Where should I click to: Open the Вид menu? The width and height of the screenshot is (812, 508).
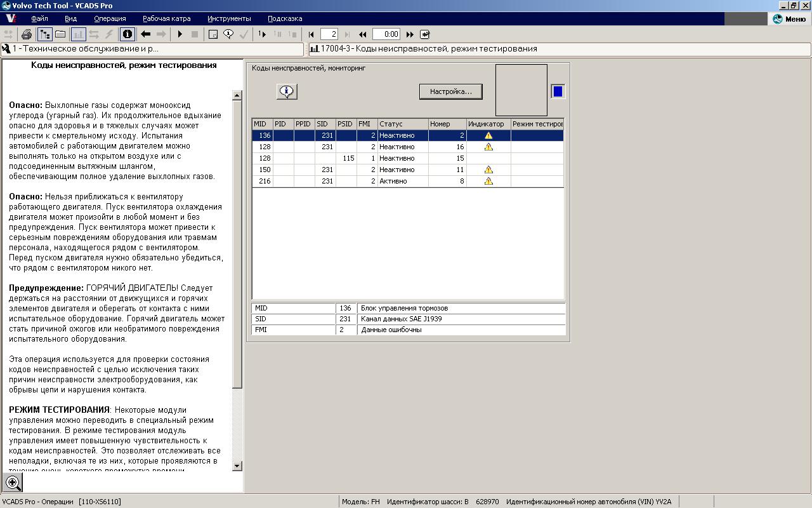coord(71,18)
